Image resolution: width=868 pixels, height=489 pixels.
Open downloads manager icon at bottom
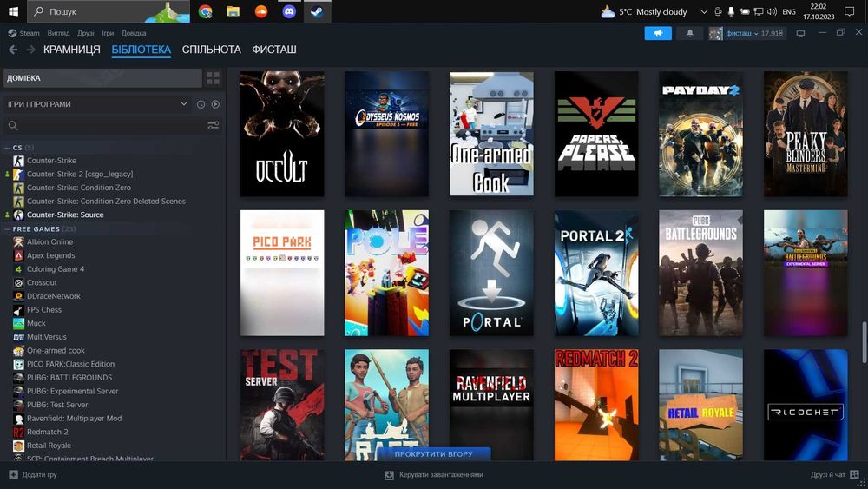point(389,474)
